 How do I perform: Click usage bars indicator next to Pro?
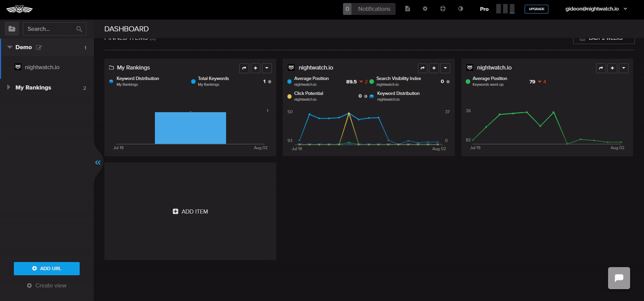pos(505,9)
